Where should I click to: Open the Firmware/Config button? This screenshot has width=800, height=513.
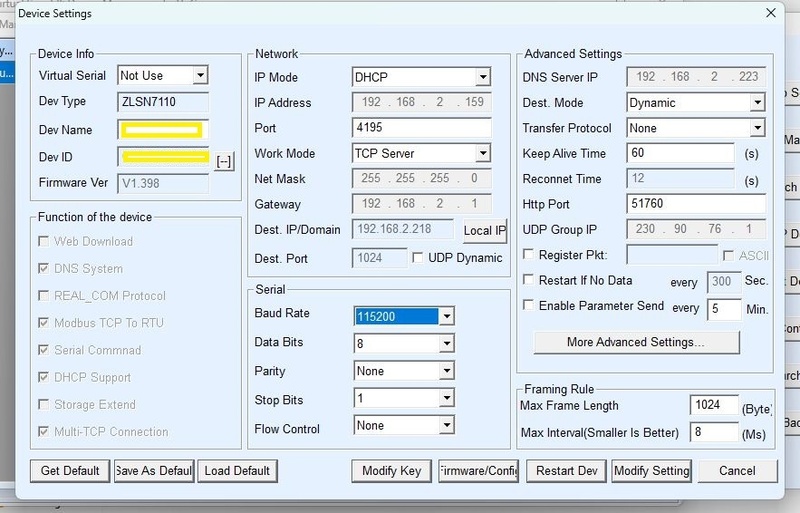point(478,471)
